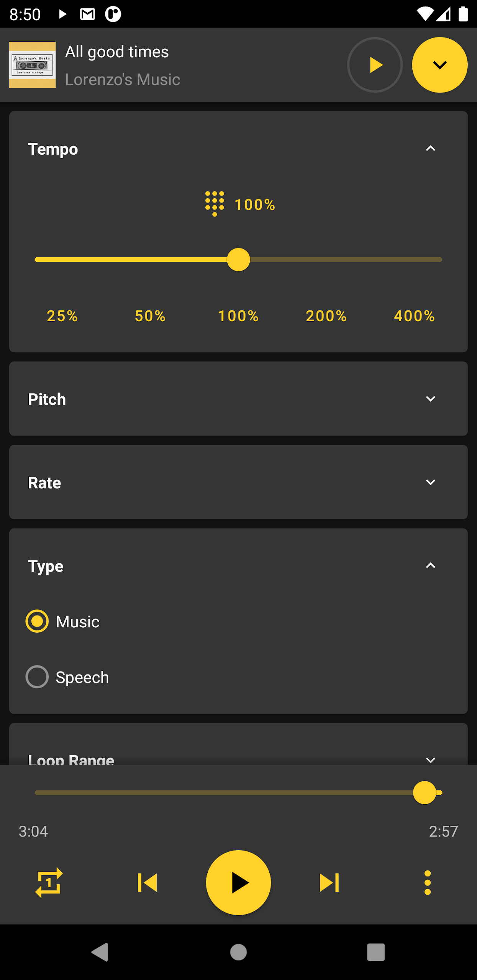Tap the album art thumbnail
Screen dimensions: 477x980
point(33,65)
